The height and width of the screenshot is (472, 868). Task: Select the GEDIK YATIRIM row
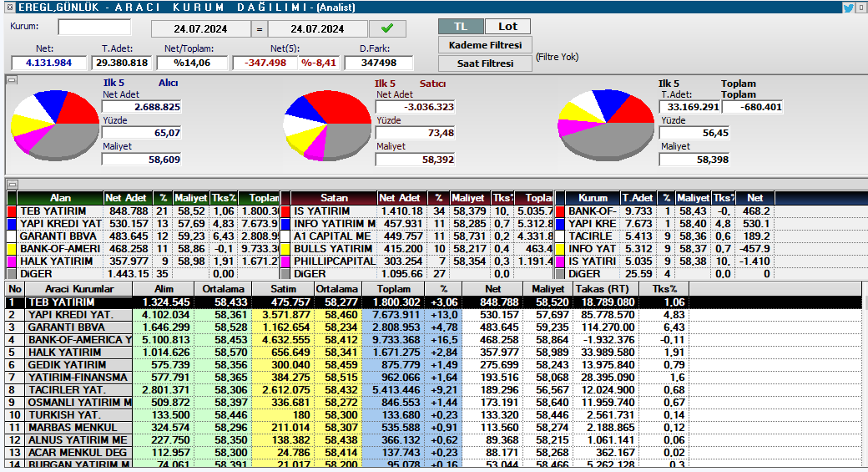click(x=433, y=365)
